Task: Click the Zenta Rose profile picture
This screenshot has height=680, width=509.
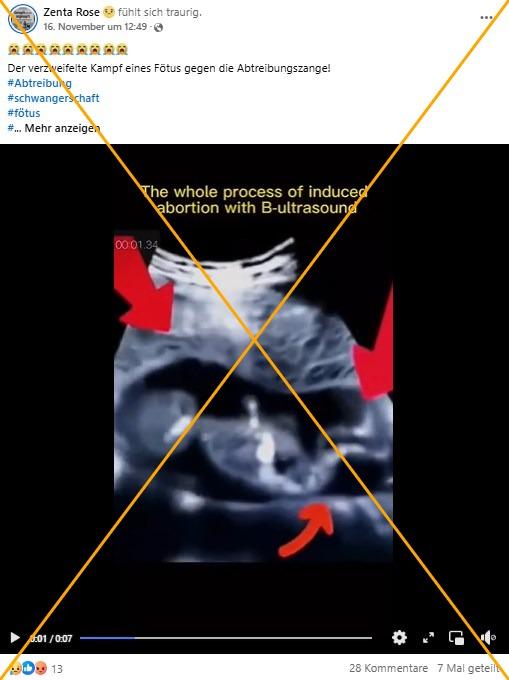Action: 23,19
